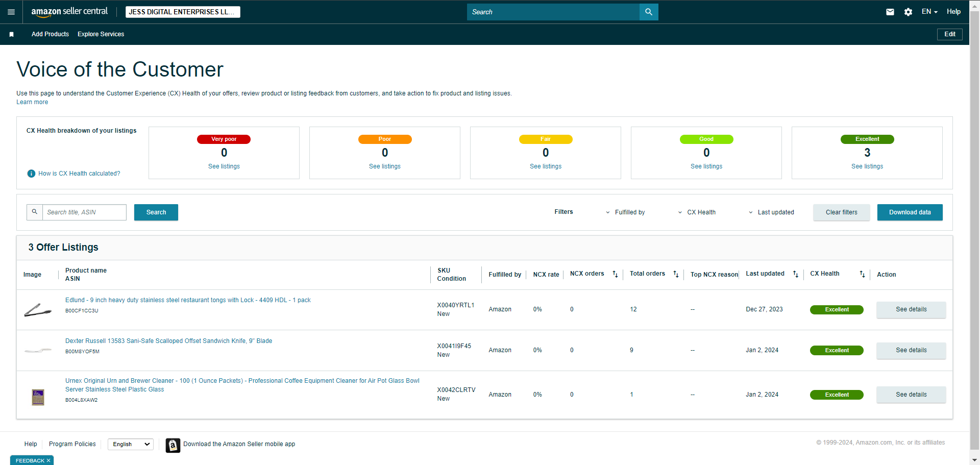Open the EN language dropdown

(929, 12)
